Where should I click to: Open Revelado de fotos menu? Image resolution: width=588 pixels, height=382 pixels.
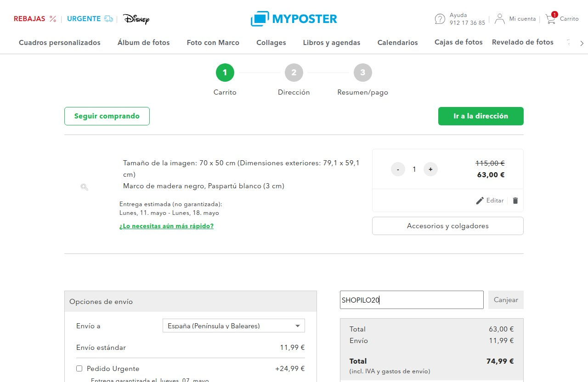(523, 42)
